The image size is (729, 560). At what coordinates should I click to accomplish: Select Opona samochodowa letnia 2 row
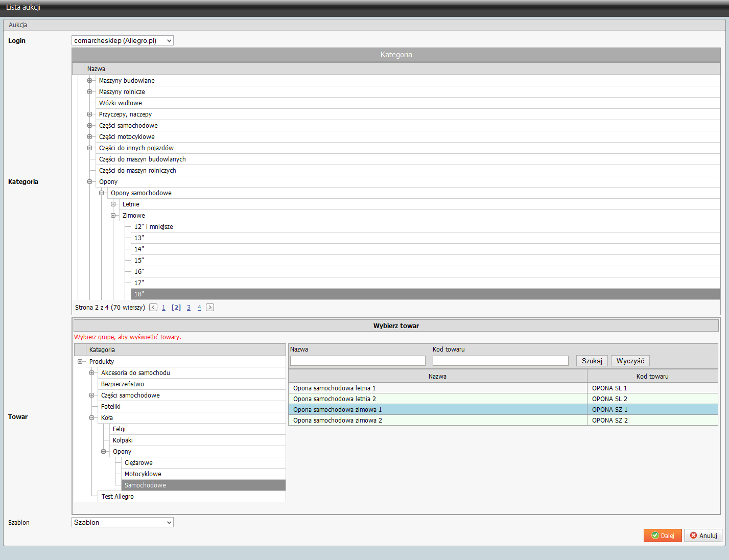tap(503, 399)
